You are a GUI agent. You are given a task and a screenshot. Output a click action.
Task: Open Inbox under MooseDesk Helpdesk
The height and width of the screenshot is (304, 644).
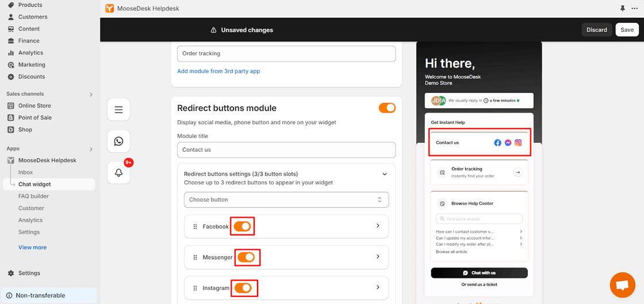(25, 172)
